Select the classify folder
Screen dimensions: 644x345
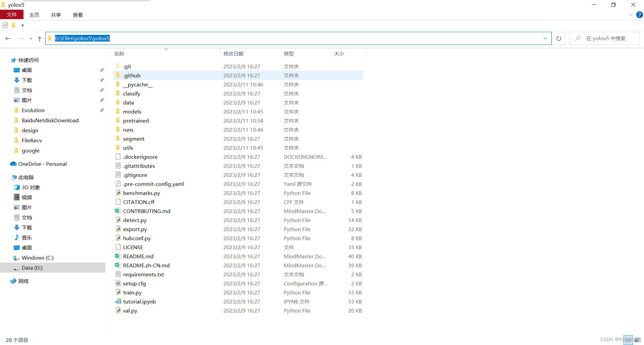tap(131, 94)
